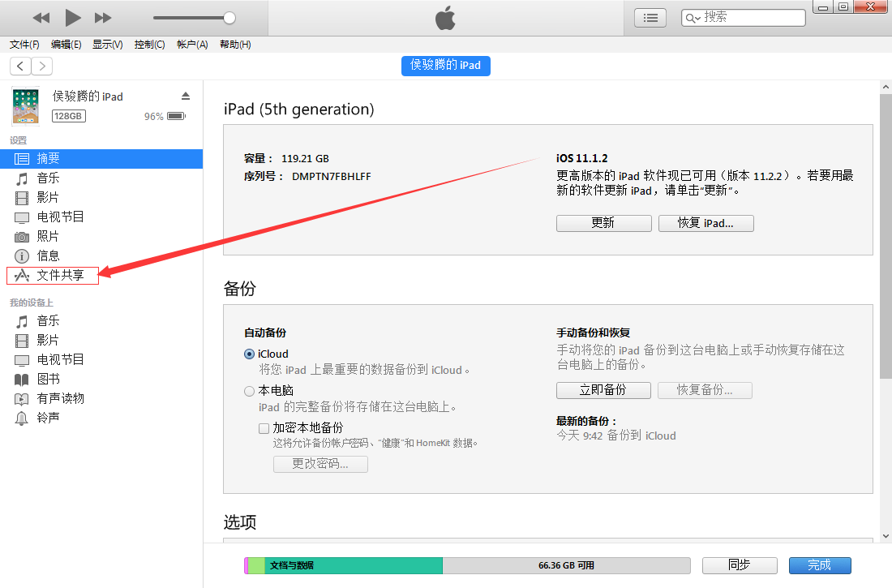Image resolution: width=892 pixels, height=588 pixels.
Task: Open the 帐户(A) menu
Action: 192,45
